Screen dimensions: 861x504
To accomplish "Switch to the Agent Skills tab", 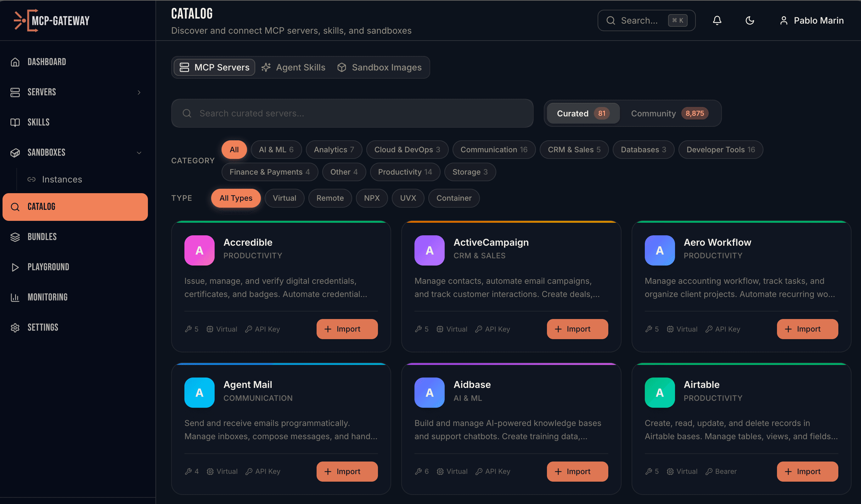I will pos(294,67).
